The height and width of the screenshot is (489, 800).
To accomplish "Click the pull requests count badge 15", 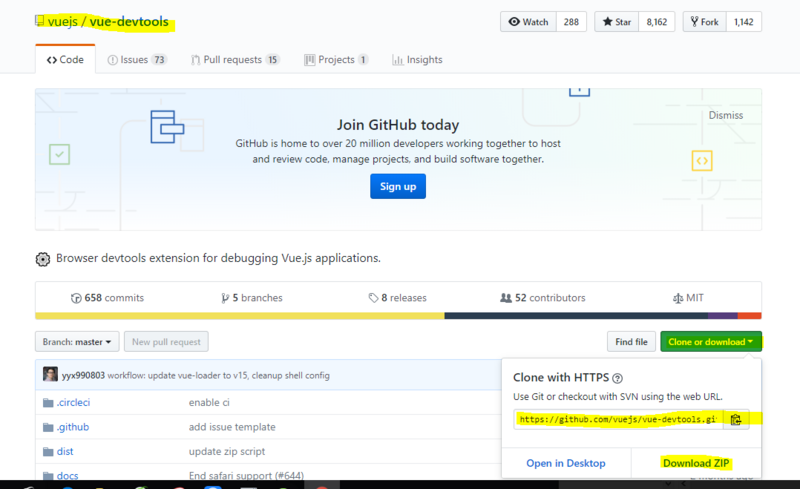I will point(272,60).
